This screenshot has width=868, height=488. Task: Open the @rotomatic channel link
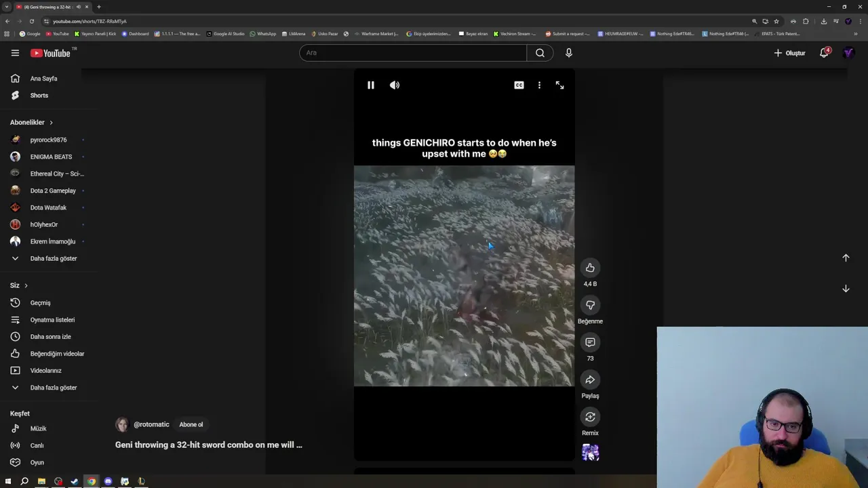[151, 424]
